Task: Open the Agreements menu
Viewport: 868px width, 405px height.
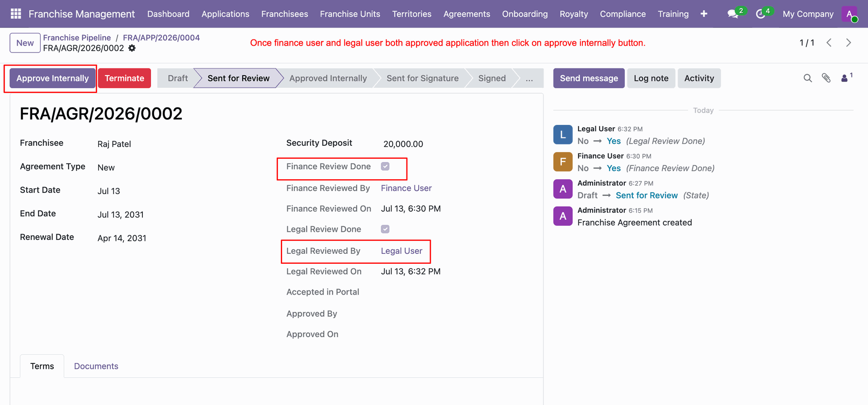Action: 467,14
